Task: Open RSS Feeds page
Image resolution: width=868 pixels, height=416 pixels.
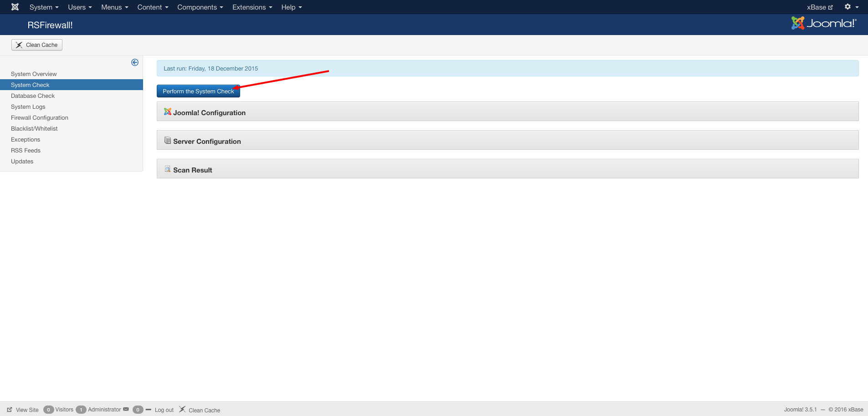Action: point(26,150)
